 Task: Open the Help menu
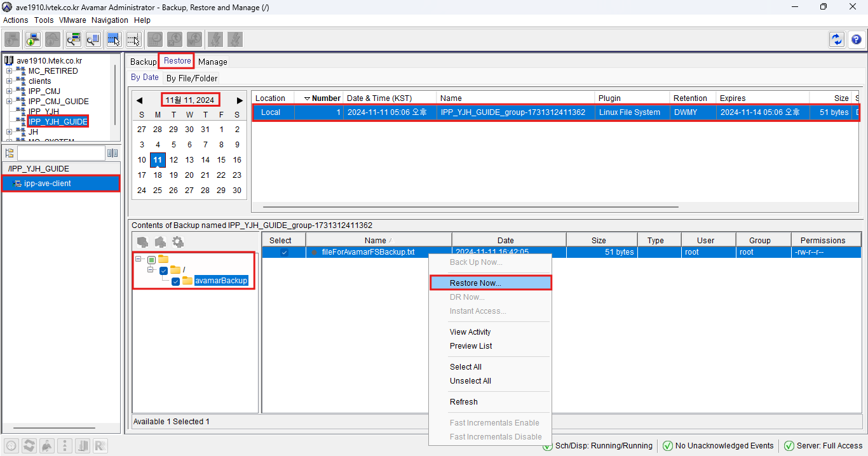pyautogui.click(x=142, y=20)
